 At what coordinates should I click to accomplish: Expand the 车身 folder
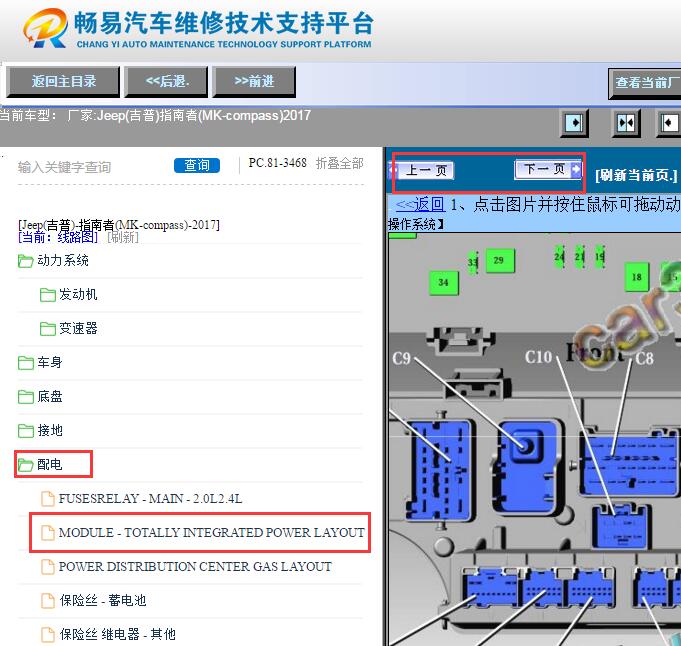point(50,362)
